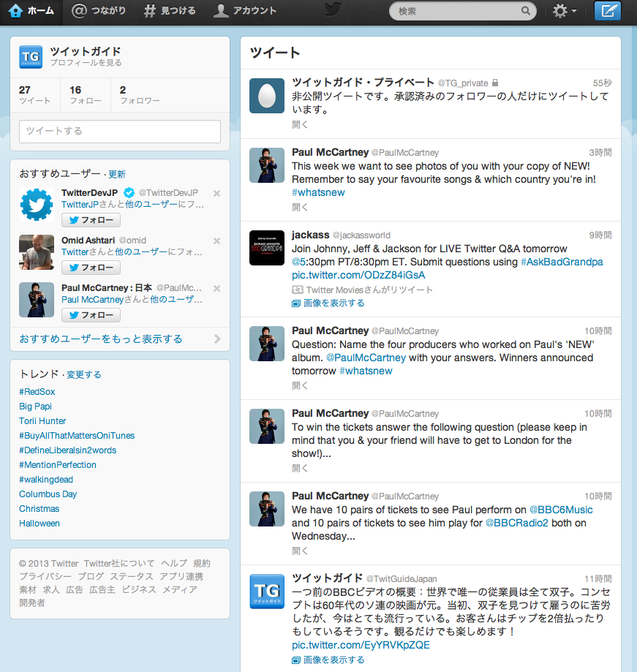Change trends via 変更する link

[84, 374]
